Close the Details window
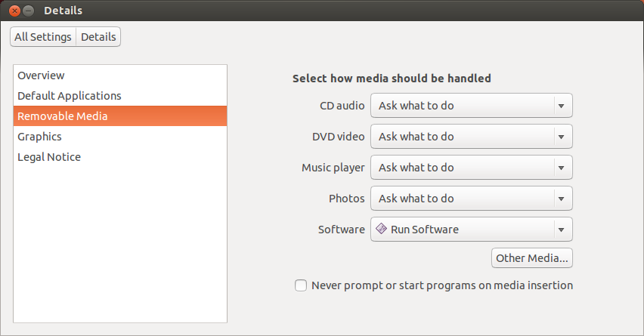 pos(14,11)
